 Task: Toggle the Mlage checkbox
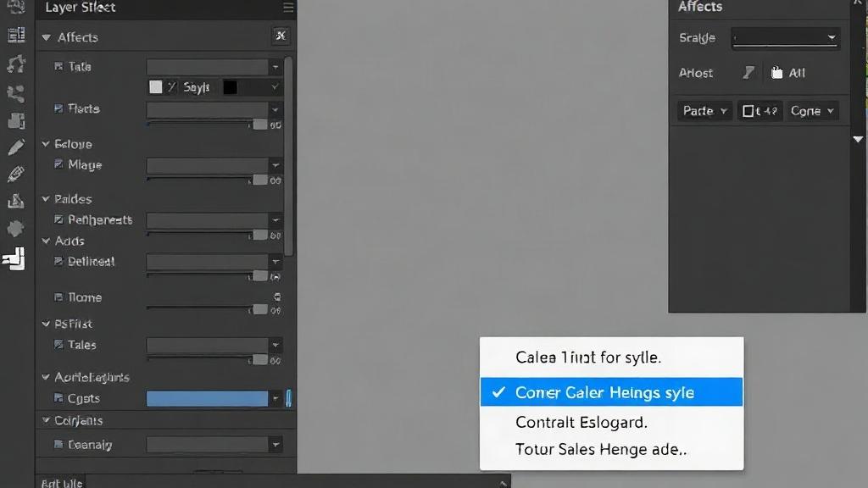58,164
